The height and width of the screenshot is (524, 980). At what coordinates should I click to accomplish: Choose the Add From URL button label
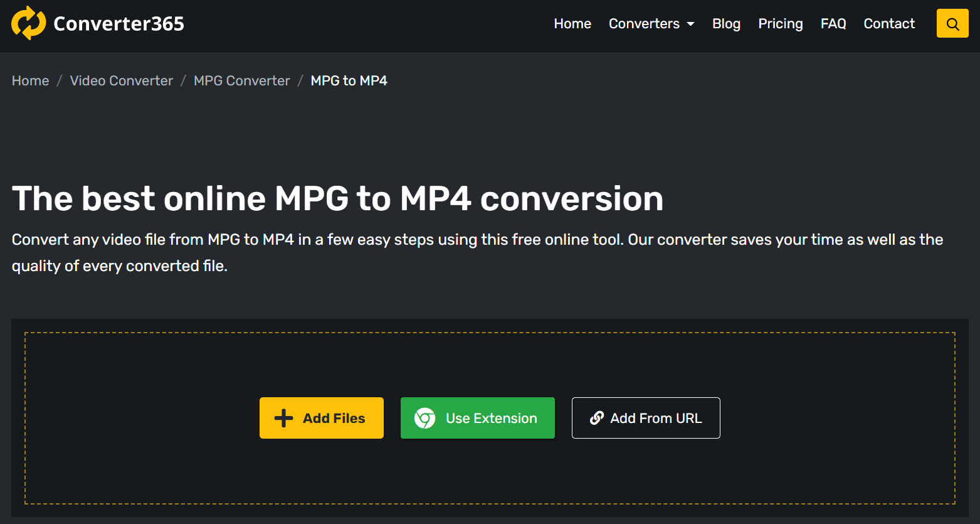click(x=656, y=419)
